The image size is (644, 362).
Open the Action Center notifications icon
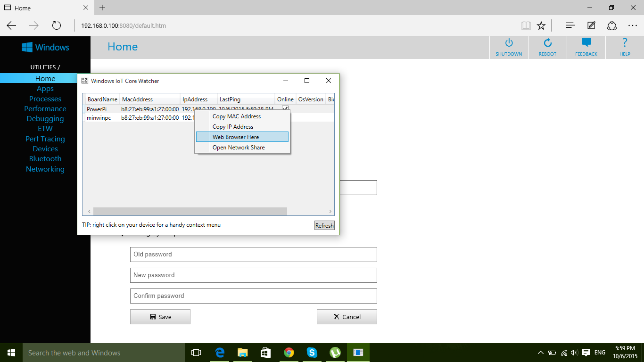(586, 353)
